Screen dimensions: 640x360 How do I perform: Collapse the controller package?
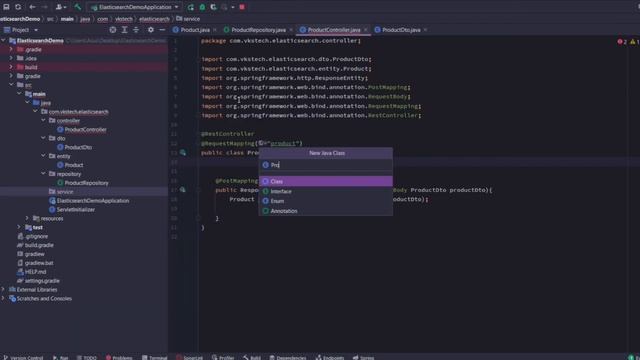coord(43,120)
